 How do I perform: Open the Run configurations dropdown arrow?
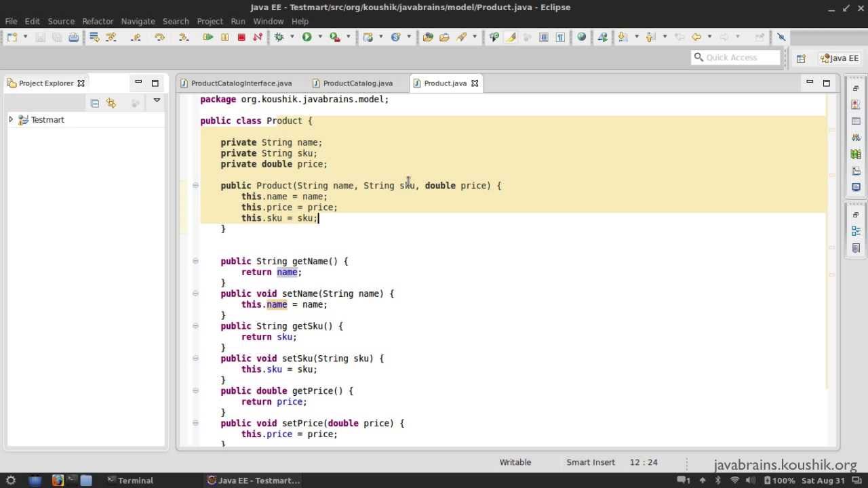point(319,37)
